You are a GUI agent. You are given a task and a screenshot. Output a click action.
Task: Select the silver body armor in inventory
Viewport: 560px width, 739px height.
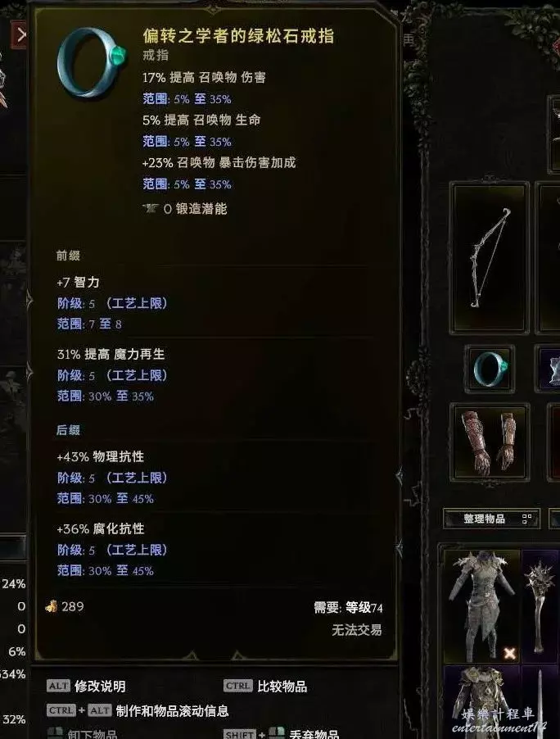pyautogui.click(x=481, y=605)
